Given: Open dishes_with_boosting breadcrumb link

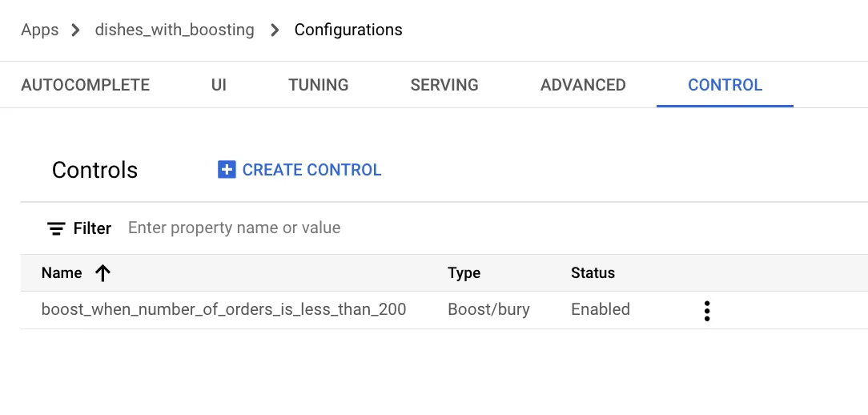Looking at the screenshot, I should click(x=175, y=30).
